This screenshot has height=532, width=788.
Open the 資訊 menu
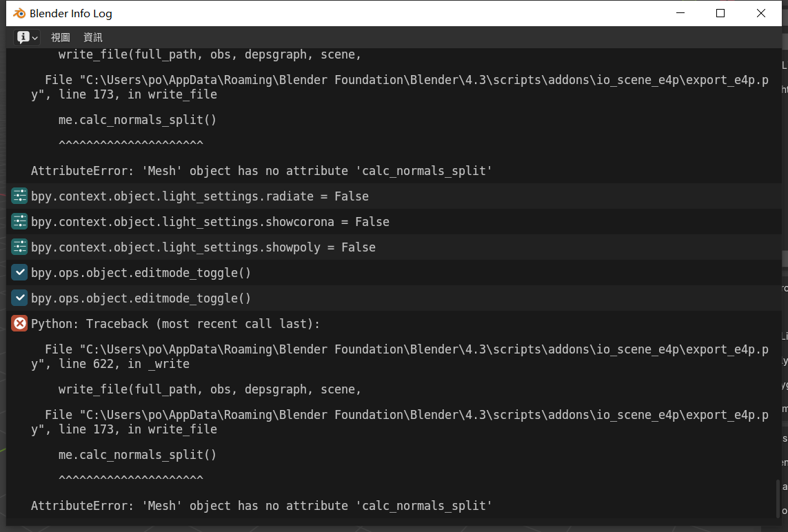(x=92, y=37)
